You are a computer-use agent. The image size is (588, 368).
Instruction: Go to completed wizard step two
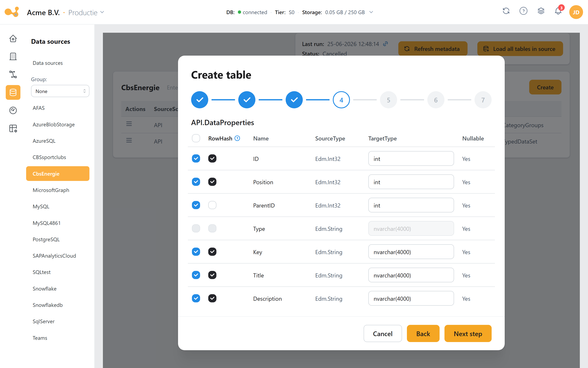tap(247, 100)
